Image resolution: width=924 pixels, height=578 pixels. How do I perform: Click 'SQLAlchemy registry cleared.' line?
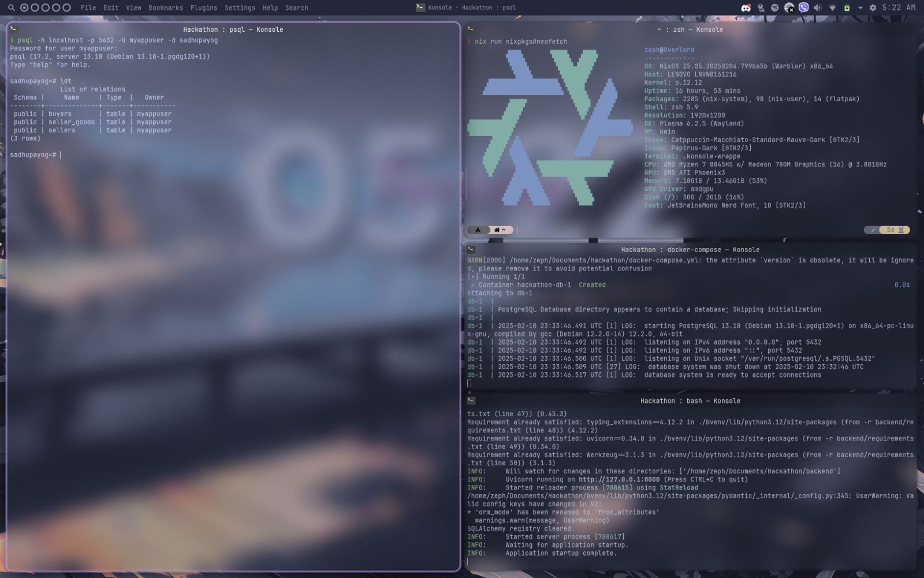tap(521, 528)
